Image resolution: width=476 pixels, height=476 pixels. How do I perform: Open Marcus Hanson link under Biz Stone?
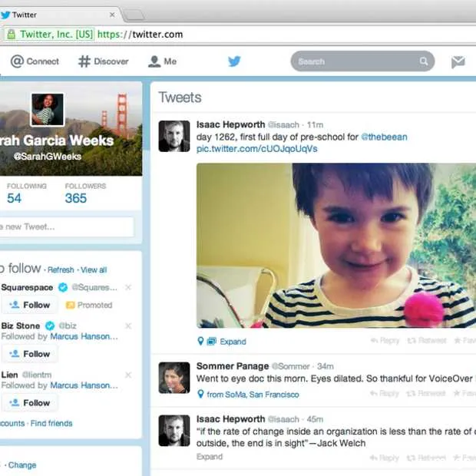(x=84, y=336)
